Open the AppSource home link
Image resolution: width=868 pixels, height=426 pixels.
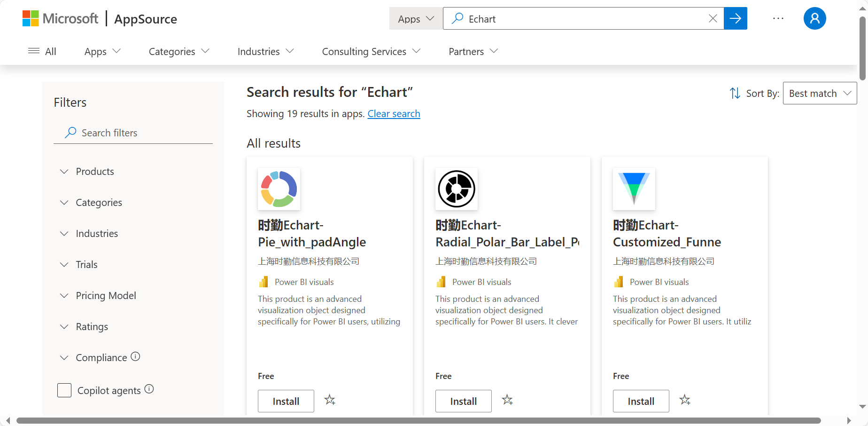[x=146, y=19]
